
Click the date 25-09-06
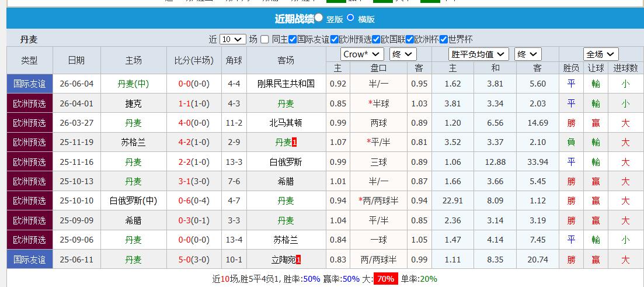click(x=77, y=240)
